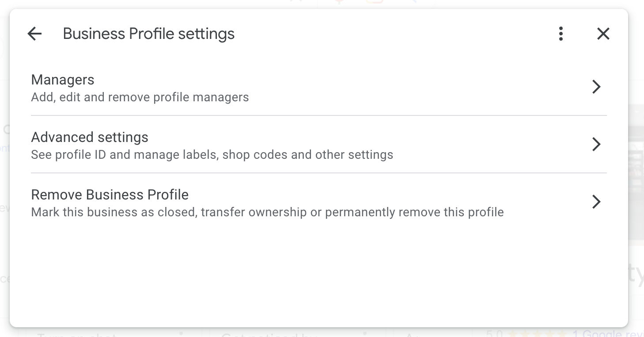Click the gold star rating icons
The image size is (644, 337).
[x=537, y=334]
